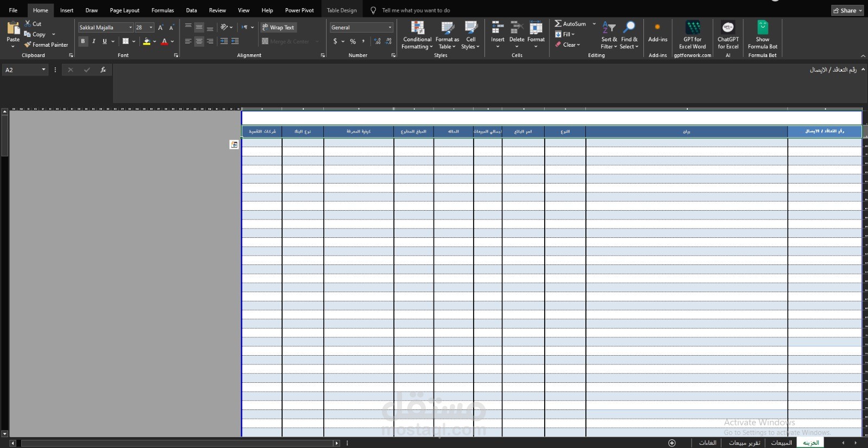Open the Formulas ribbon tab
Screen dimensions: 868x448
point(163,10)
